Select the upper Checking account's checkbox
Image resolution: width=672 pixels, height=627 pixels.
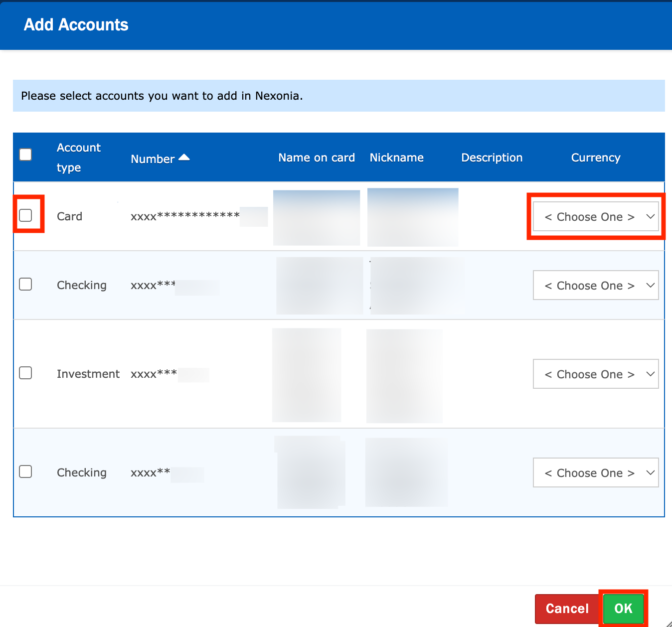coord(25,284)
